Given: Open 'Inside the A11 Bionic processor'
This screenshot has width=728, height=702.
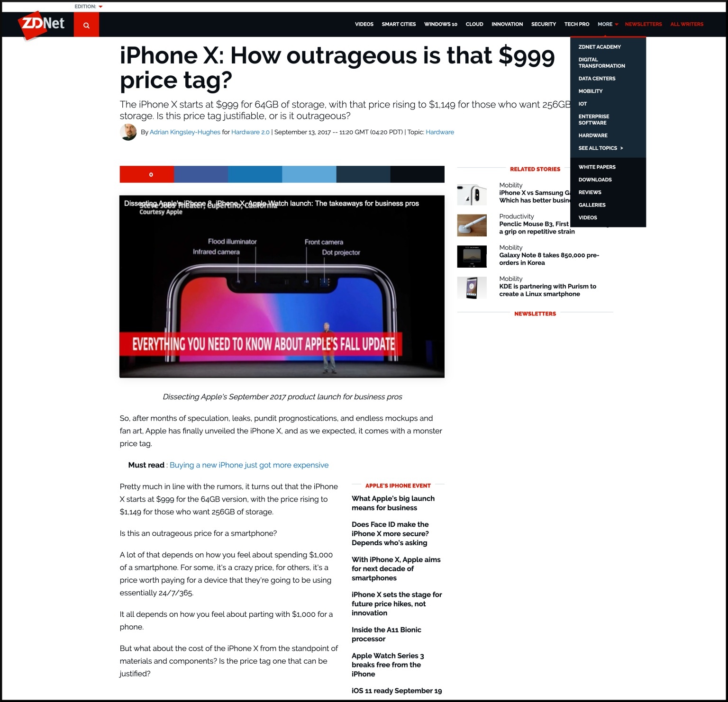Looking at the screenshot, I should [386, 634].
